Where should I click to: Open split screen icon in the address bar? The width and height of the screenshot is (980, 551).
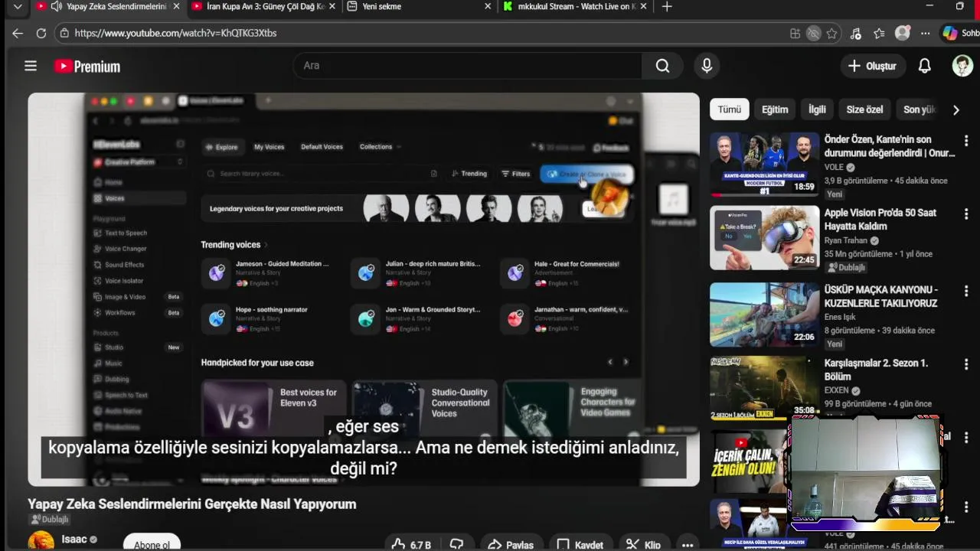coord(795,33)
